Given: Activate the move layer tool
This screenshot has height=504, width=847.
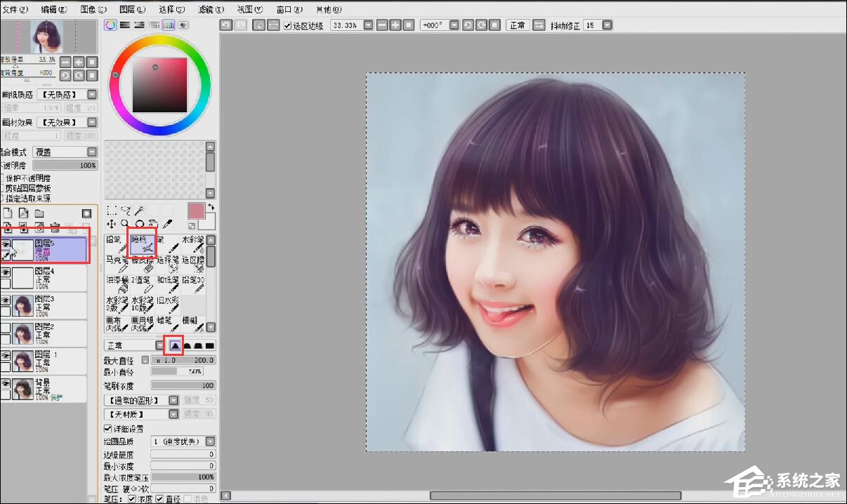Looking at the screenshot, I should click(111, 224).
